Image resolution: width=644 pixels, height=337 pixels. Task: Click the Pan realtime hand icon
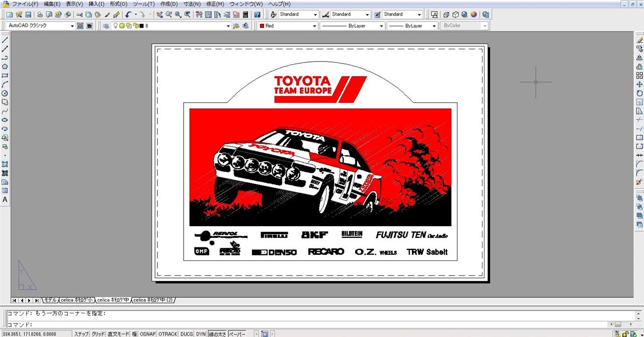159,15
